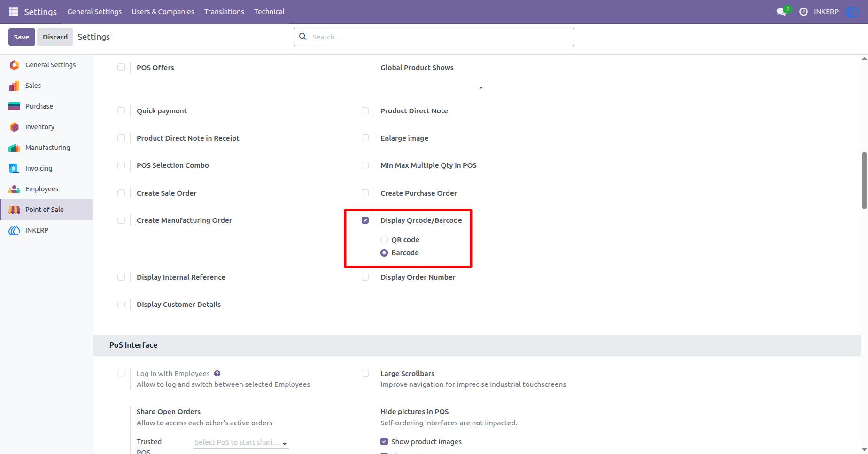The image size is (868, 454).
Task: Click the Discard button
Action: (x=55, y=37)
